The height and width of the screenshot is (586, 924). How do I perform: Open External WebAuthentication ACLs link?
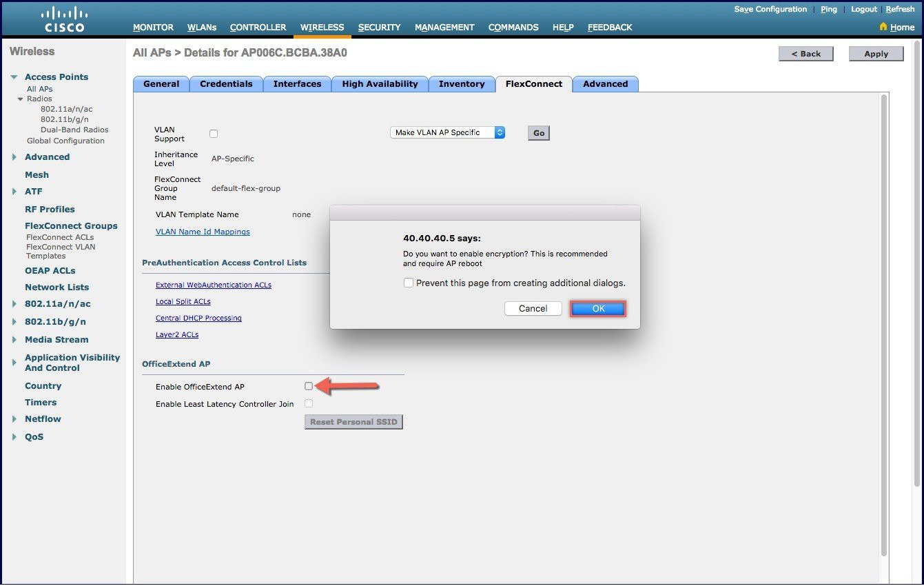click(x=214, y=285)
